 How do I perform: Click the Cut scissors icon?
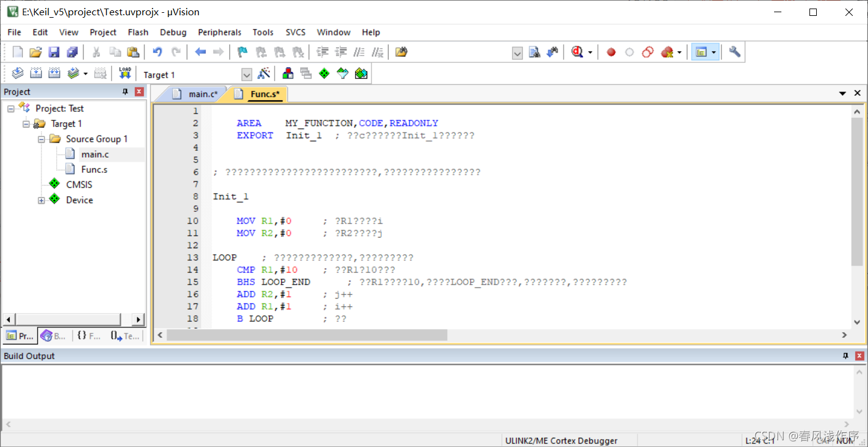96,53
